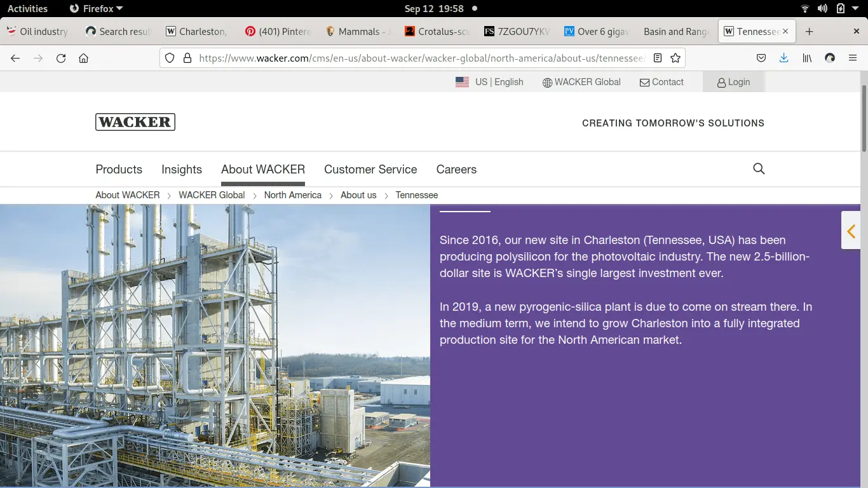Click Tennessee in the breadcrumb

[417, 195]
